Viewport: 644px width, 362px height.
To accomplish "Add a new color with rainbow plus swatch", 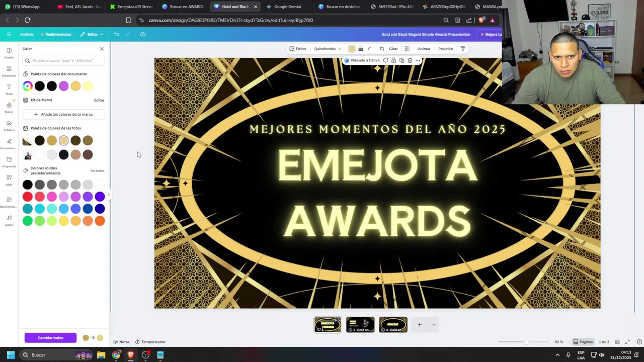I will (27, 86).
